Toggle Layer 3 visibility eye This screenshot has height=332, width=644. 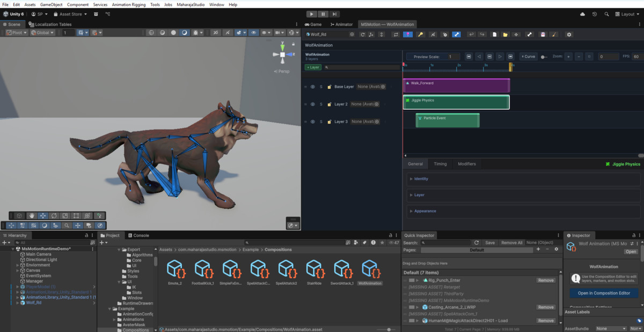click(x=313, y=121)
